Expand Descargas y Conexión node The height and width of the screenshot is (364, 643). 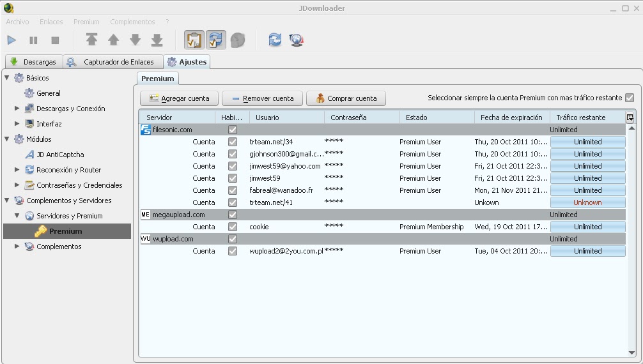pos(17,109)
